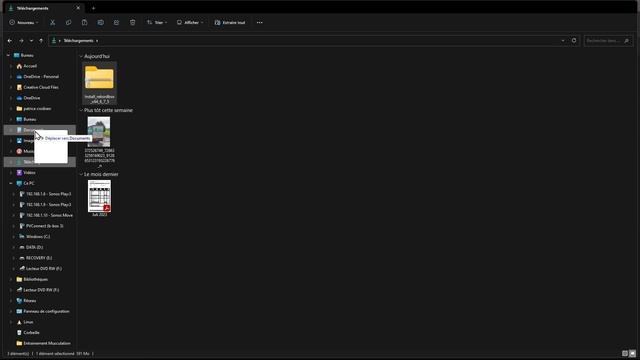This screenshot has height=360, width=640.
Task: Click the Cut scissors icon in toolbar
Action: [53, 22]
